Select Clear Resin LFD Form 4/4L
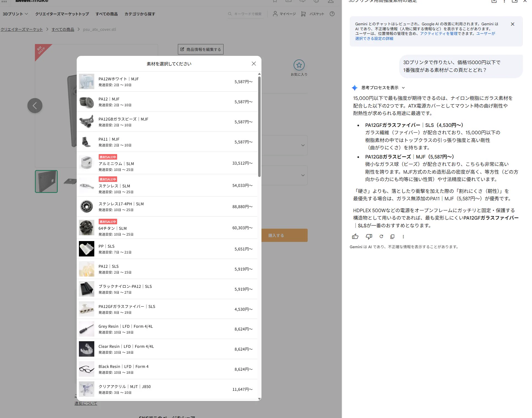Image resolution: width=532 pixels, height=418 pixels. pos(167,349)
